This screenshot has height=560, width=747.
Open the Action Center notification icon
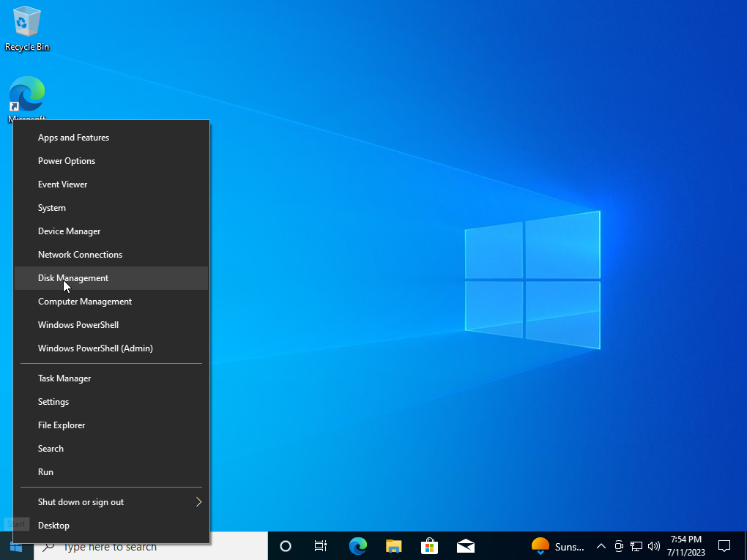pyautogui.click(x=724, y=545)
